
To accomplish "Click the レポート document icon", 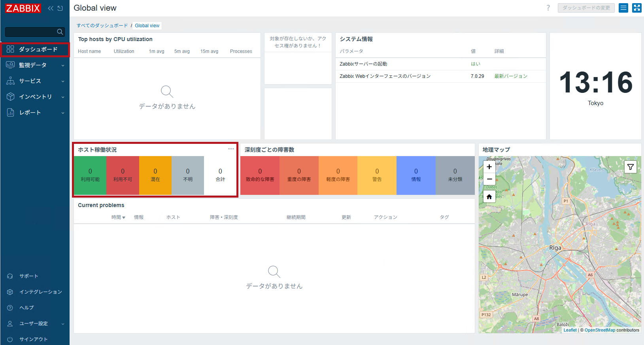I will click(10, 113).
